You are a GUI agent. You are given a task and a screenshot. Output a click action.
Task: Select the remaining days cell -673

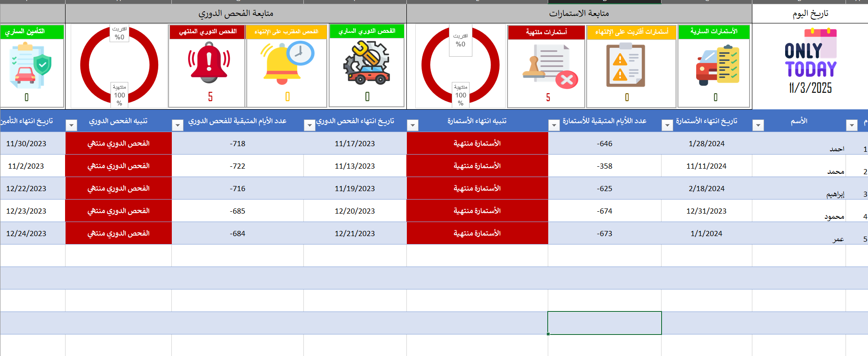604,233
